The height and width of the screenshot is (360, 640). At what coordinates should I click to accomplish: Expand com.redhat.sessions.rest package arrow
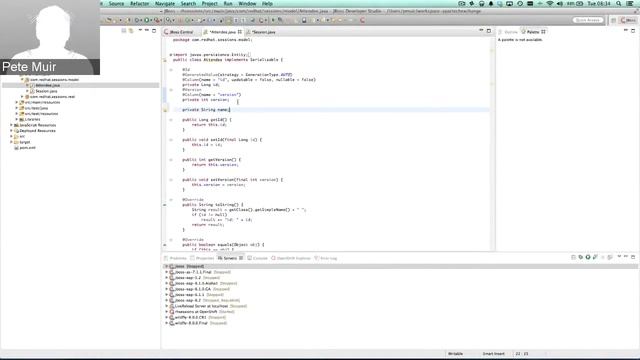(22, 97)
